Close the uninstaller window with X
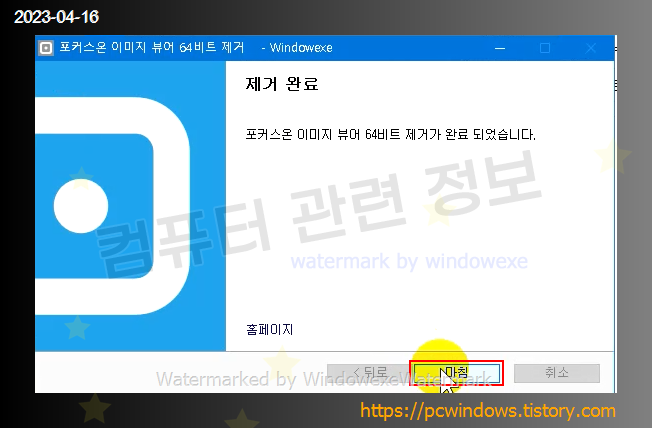The width and height of the screenshot is (652, 428). [590, 48]
